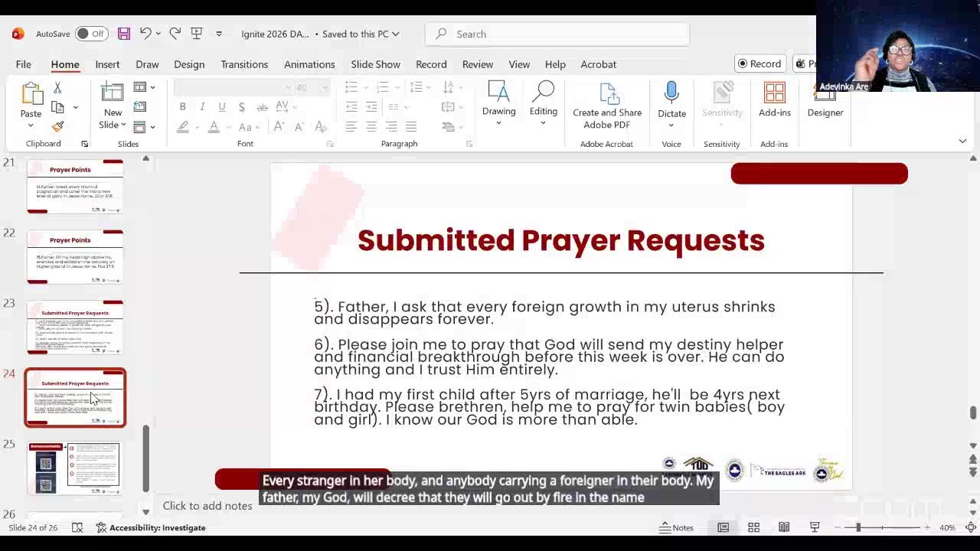Image resolution: width=980 pixels, height=551 pixels.
Task: Open the Design tab
Action: point(189,64)
